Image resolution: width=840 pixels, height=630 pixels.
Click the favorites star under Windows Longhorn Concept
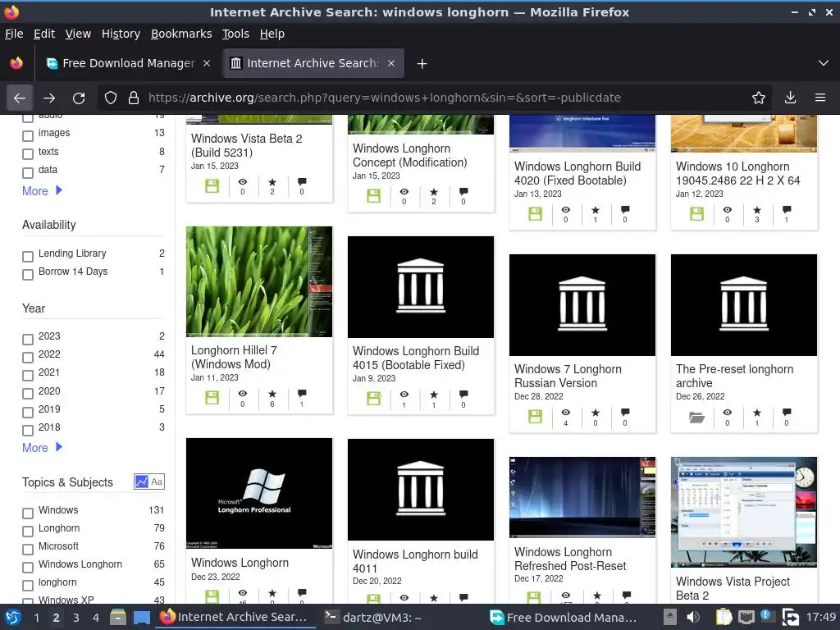[434, 192]
